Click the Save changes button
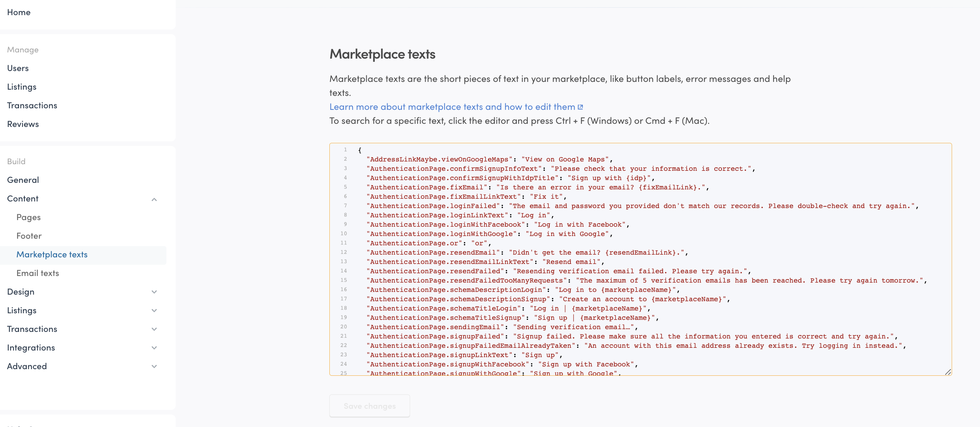The image size is (980, 427). [369, 406]
